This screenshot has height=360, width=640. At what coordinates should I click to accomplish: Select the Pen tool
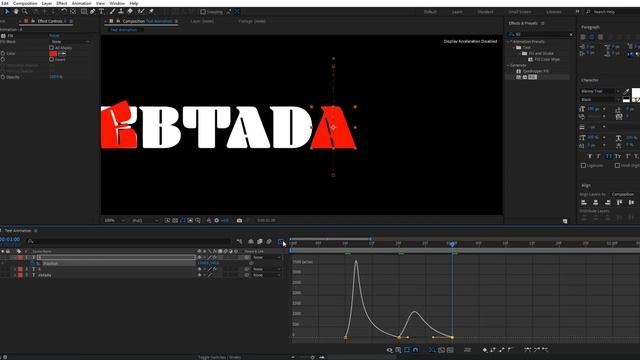[93, 11]
